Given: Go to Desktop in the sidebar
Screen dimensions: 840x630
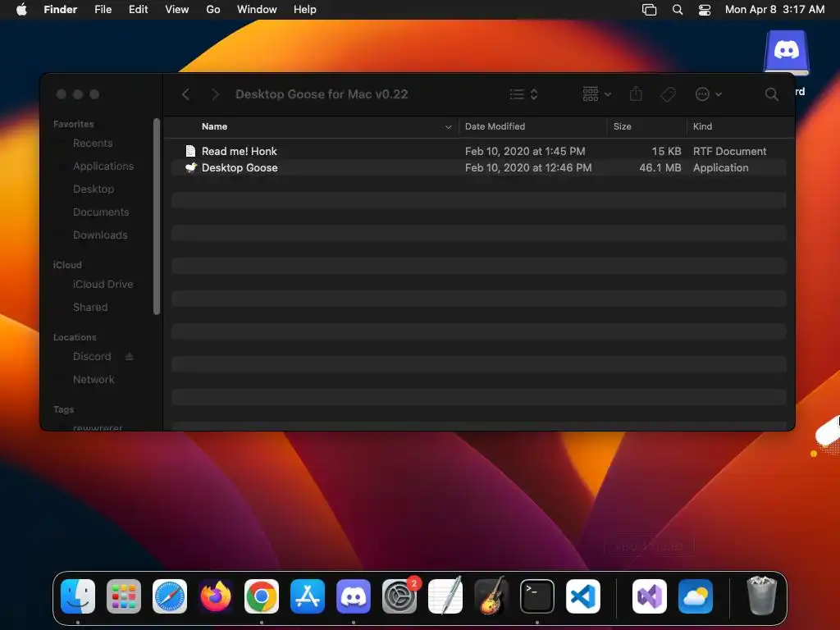Looking at the screenshot, I should tap(94, 189).
